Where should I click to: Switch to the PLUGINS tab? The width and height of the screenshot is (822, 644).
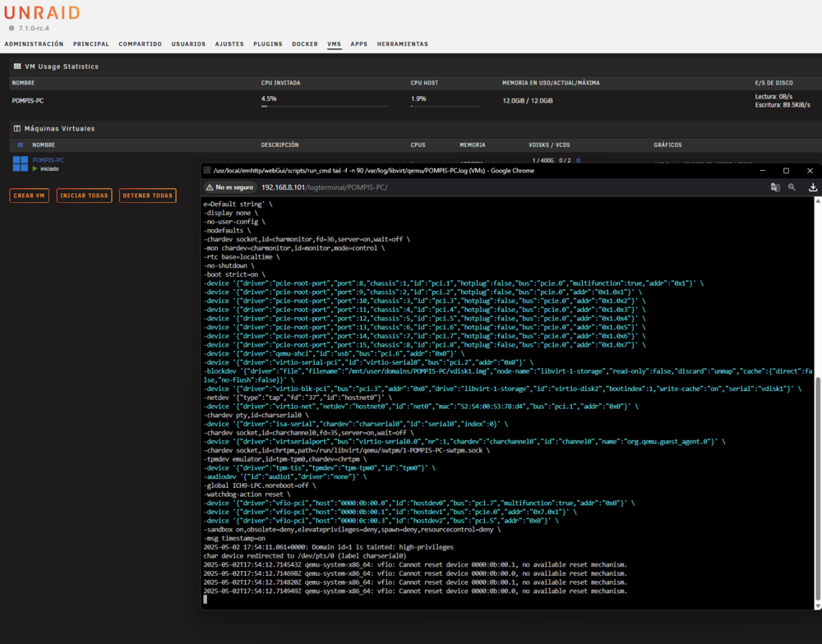[268, 44]
